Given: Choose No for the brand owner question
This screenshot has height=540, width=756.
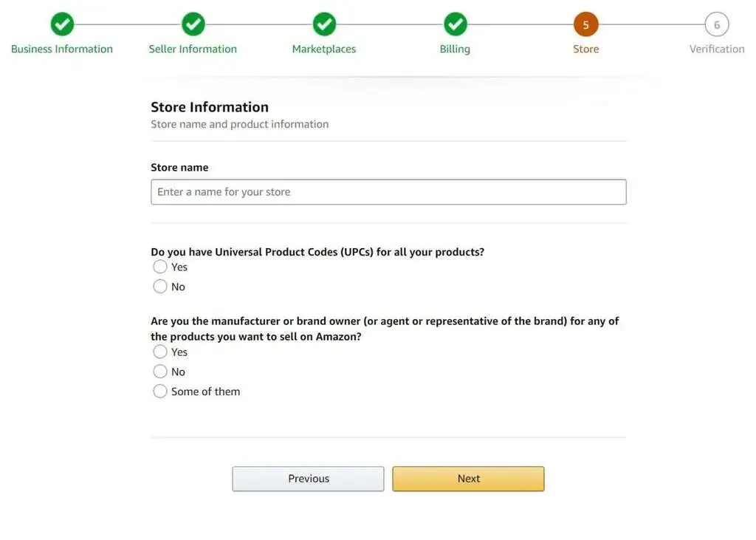Looking at the screenshot, I should tap(160, 372).
